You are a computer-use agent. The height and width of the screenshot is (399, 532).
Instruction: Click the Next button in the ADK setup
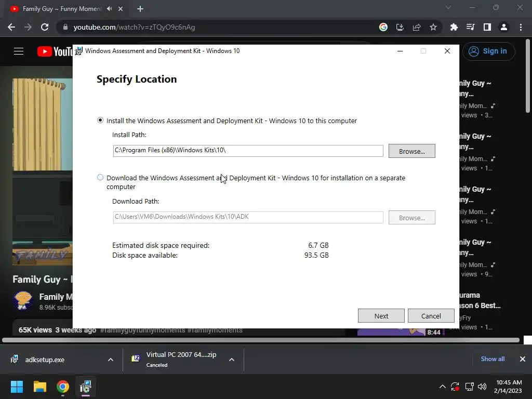pyautogui.click(x=381, y=316)
